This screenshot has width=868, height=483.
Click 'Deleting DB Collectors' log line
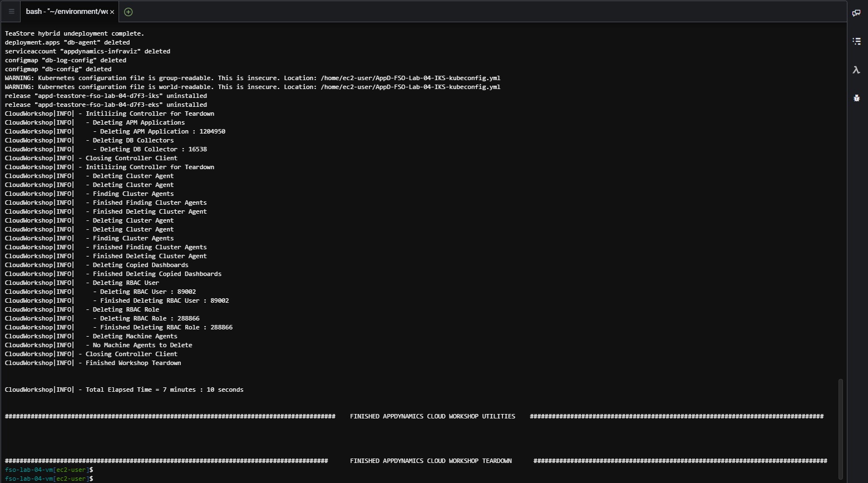pyautogui.click(x=90, y=140)
